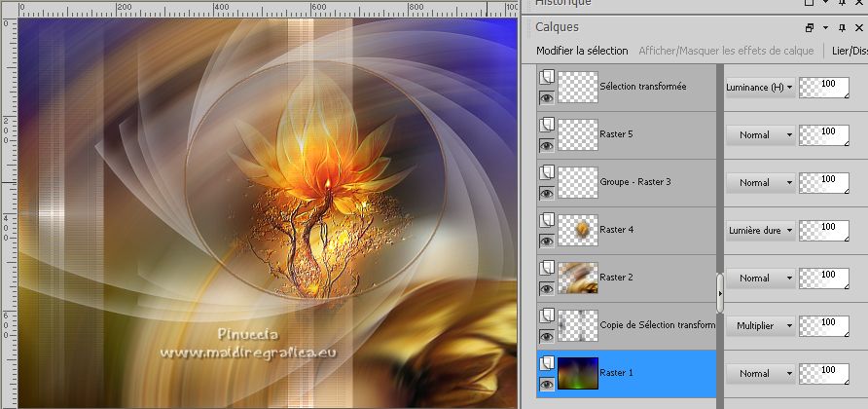868x409 pixels.
Task: Hide the Sélection transformée layer with its eye
Action: pos(547,98)
